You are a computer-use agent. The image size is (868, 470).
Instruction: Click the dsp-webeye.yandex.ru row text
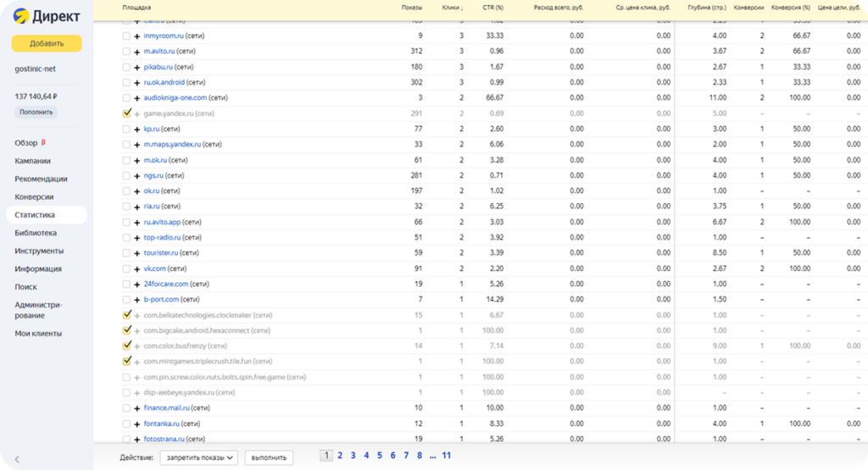[x=189, y=393]
